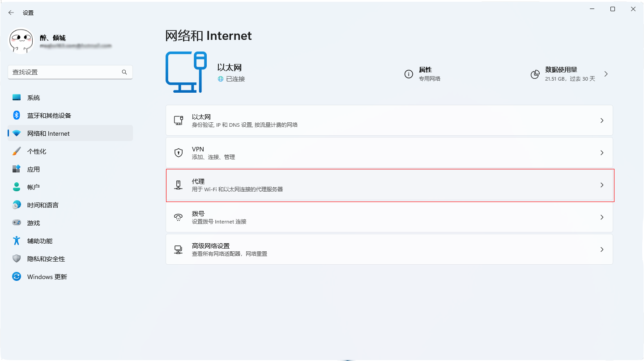
Task: Open 辅助功能 settings category
Action: (70, 241)
